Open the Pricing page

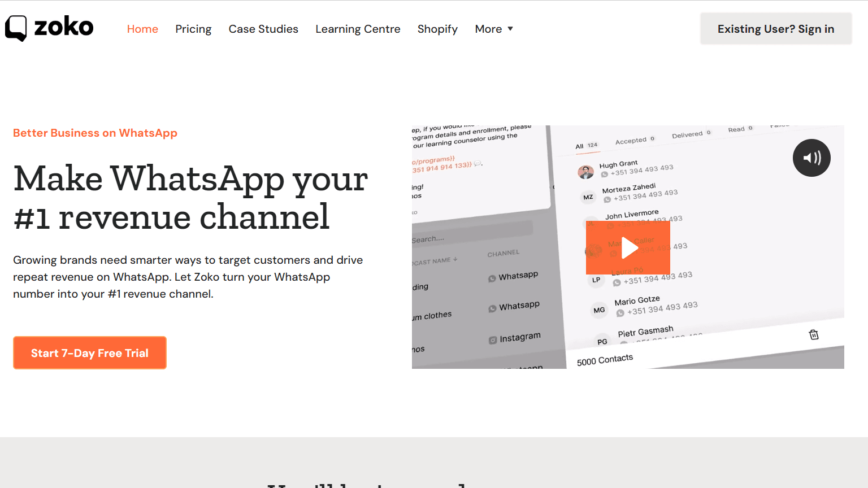pos(193,29)
